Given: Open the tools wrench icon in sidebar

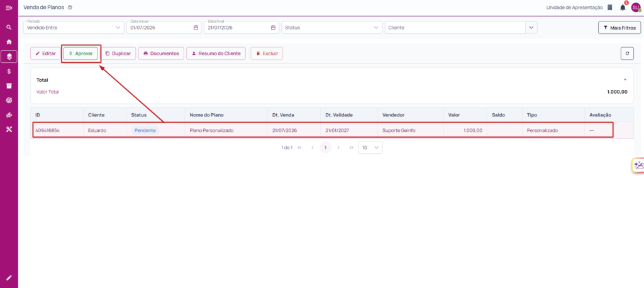Looking at the screenshot, I should click(9, 130).
